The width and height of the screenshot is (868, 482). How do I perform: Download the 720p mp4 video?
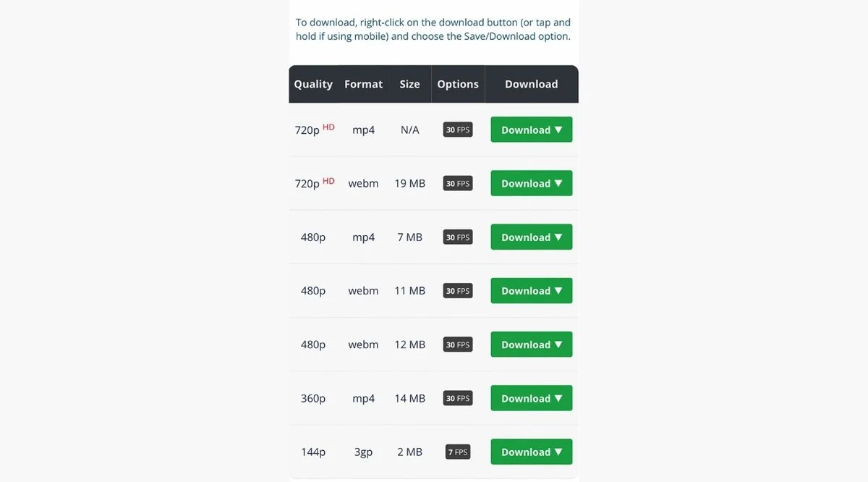pyautogui.click(x=532, y=130)
